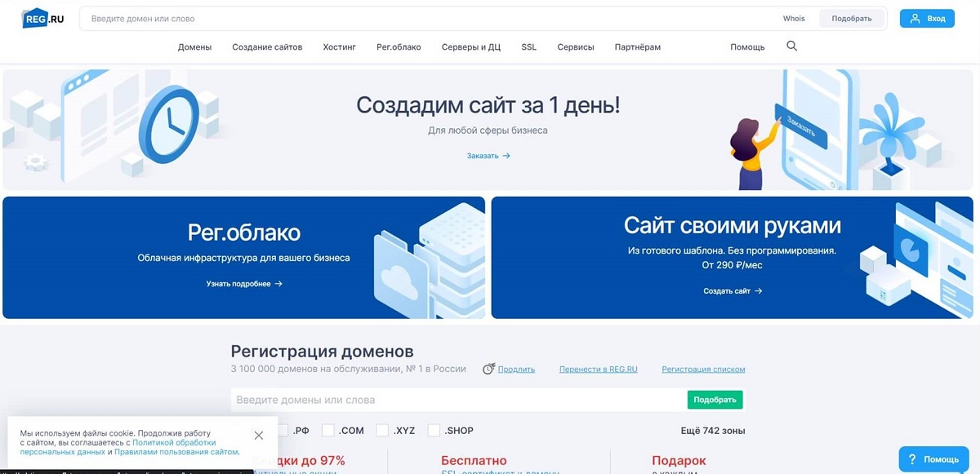
Task: Click the question mark Помощь chat widget
Action: [928, 459]
